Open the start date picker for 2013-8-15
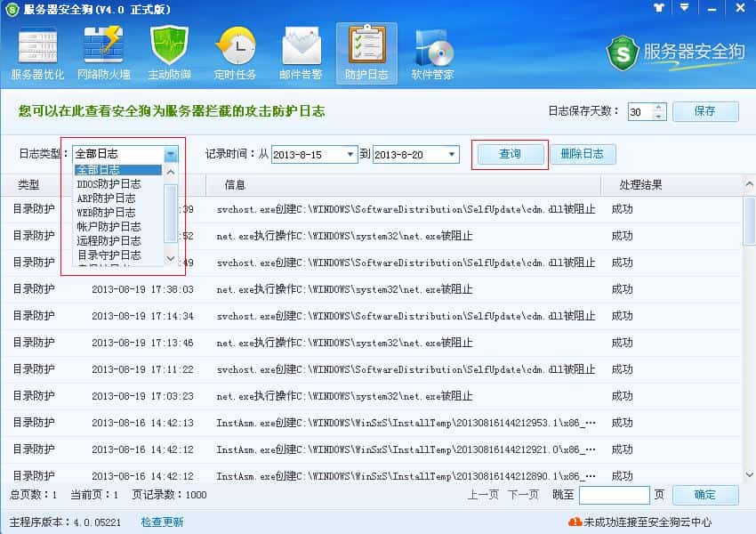 [350, 153]
